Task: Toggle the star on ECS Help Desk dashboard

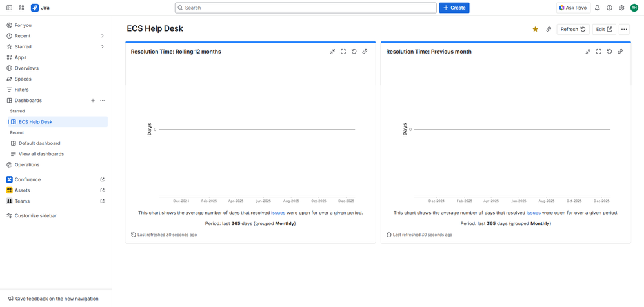Action: click(x=535, y=29)
